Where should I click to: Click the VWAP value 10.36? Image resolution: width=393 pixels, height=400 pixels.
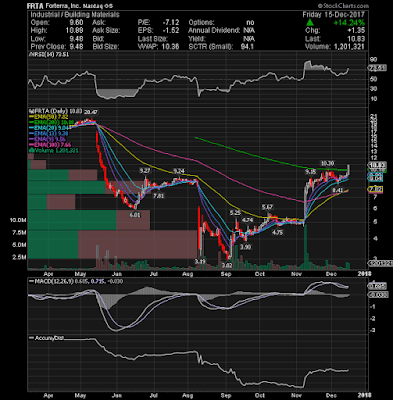pyautogui.click(x=170, y=46)
